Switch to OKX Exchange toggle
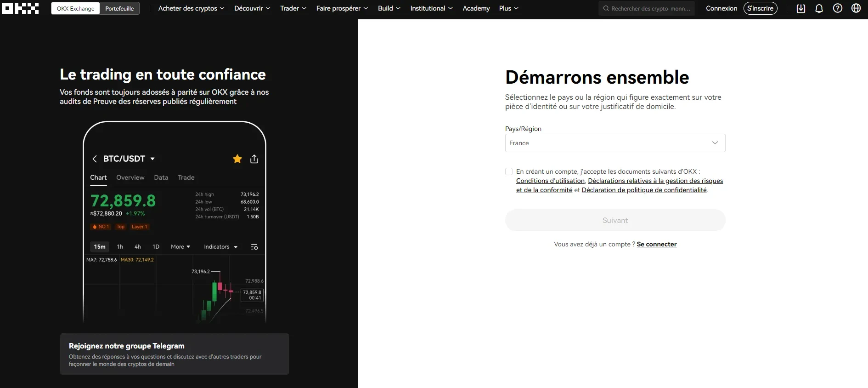Image resolution: width=868 pixels, height=388 pixels. click(75, 8)
